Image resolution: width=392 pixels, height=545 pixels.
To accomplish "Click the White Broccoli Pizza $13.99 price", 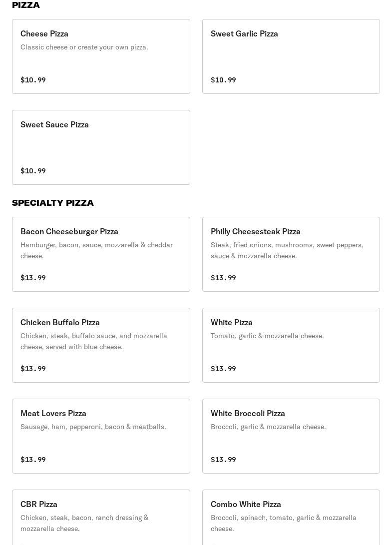I will (x=223, y=460).
